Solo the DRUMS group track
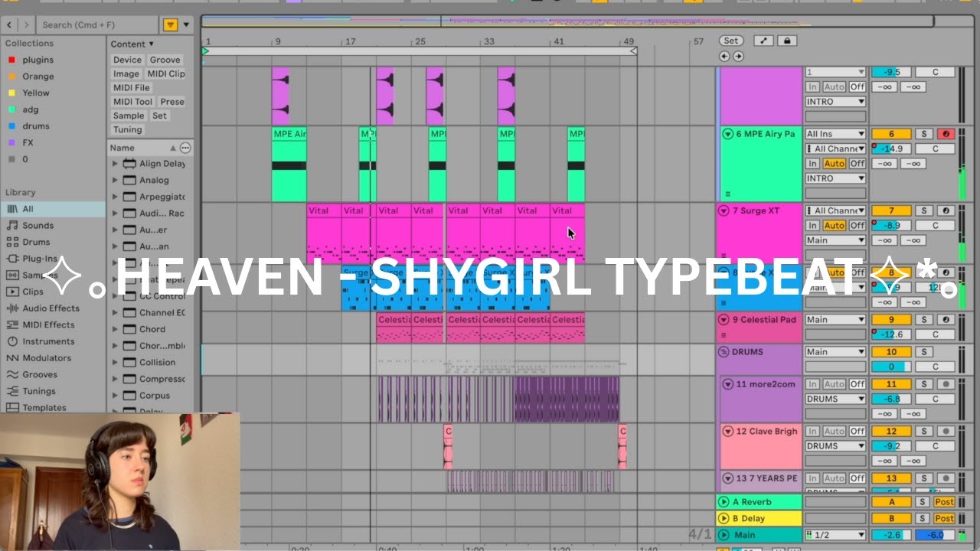 tap(924, 352)
